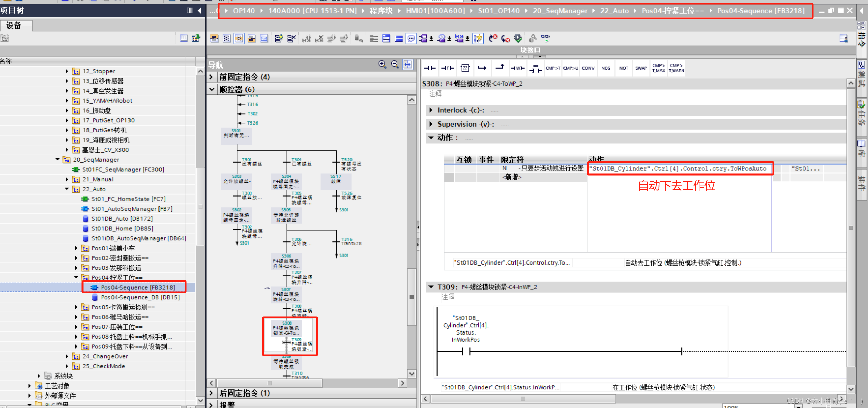
Task: Insert a normally closed contact
Action: 447,68
